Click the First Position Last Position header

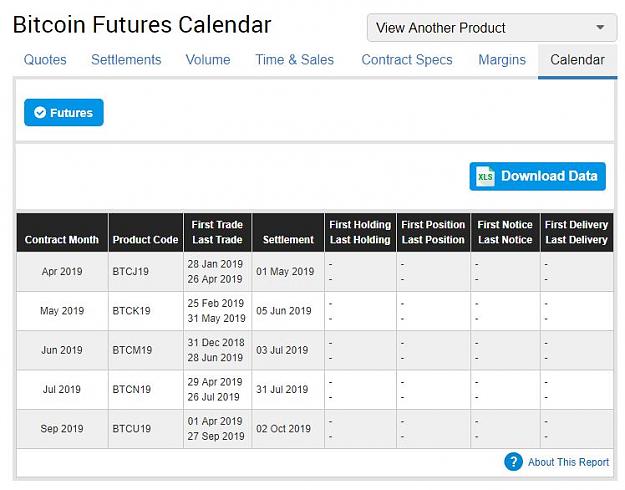[433, 232]
